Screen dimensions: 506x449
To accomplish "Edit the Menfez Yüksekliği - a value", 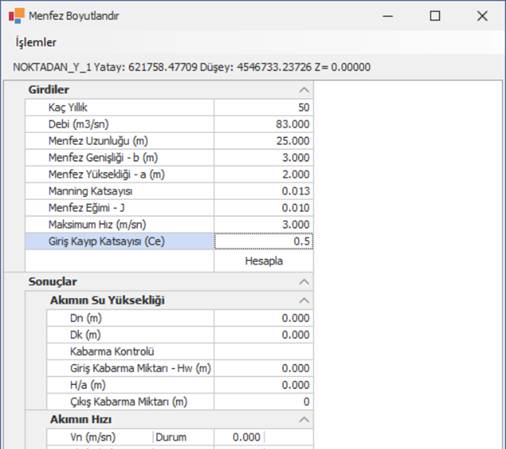I will click(264, 174).
